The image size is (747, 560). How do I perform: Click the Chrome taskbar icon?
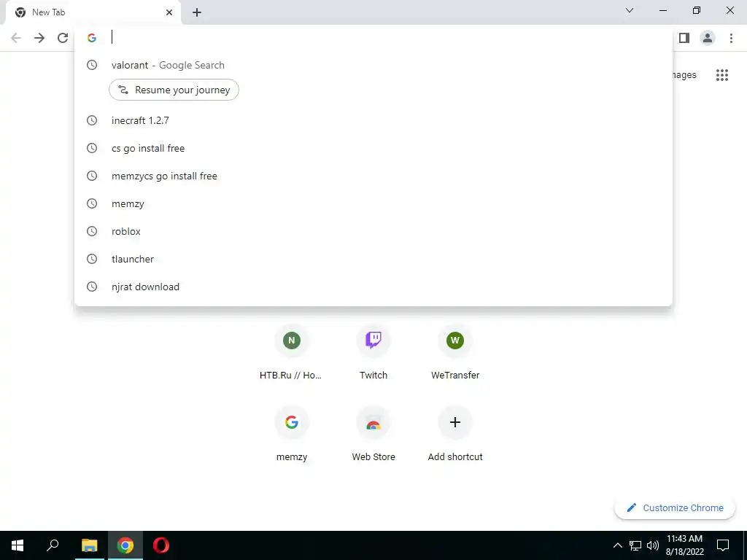[x=125, y=545]
